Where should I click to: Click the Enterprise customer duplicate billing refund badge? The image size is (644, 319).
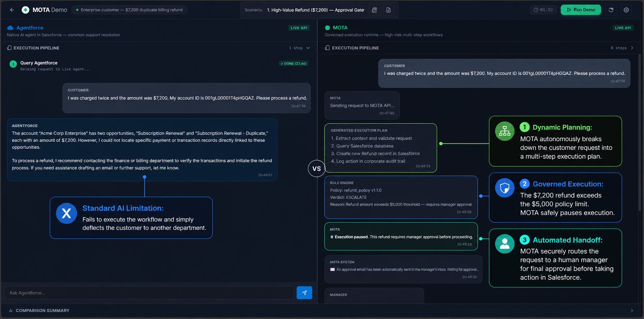pyautogui.click(x=129, y=10)
